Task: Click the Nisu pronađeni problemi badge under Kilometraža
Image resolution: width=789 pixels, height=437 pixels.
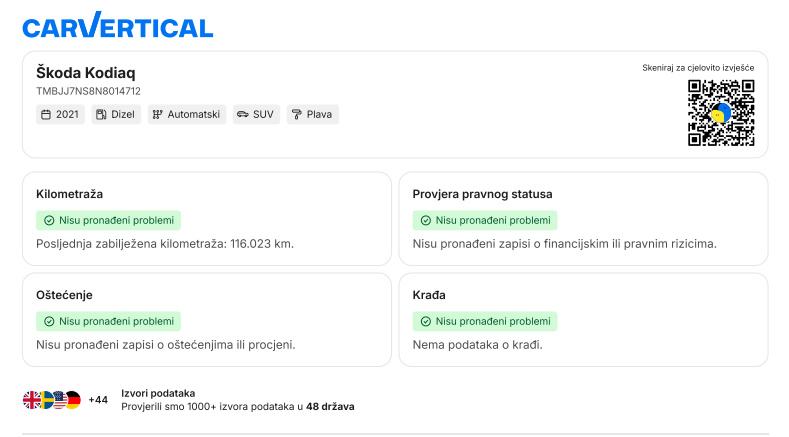Action: [x=108, y=221]
